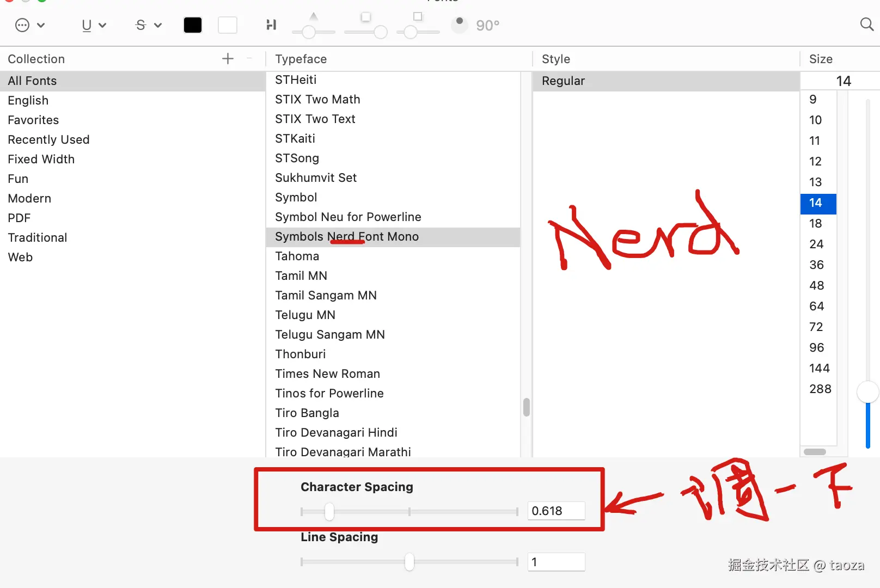This screenshot has width=880, height=588.
Task: Click the Line Spacing slider handle
Action: (x=410, y=562)
